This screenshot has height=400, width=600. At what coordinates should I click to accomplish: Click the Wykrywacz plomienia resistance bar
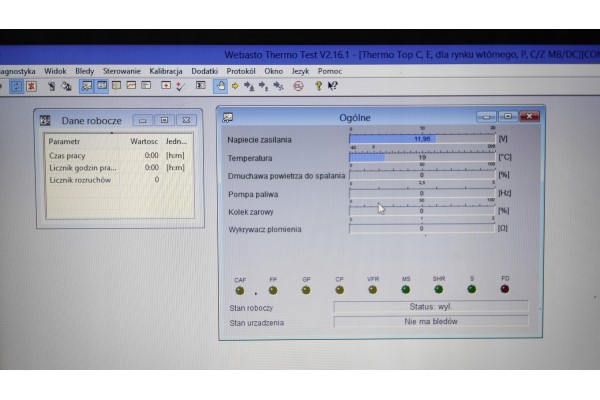click(422, 229)
